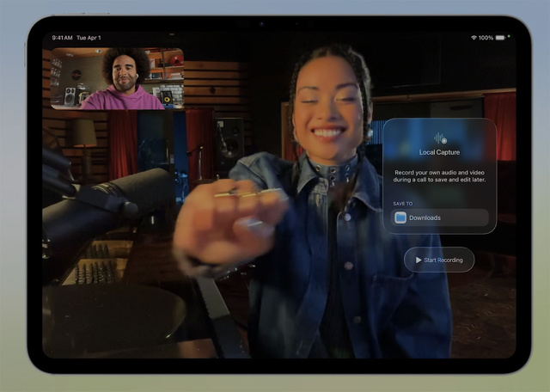
Task: Click the SAVE TO section label
Action: tap(403, 204)
